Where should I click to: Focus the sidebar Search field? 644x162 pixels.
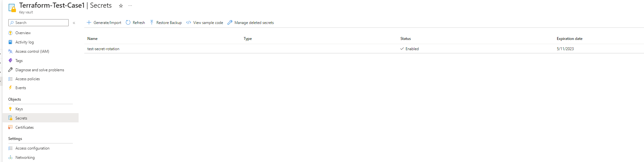[x=38, y=23]
